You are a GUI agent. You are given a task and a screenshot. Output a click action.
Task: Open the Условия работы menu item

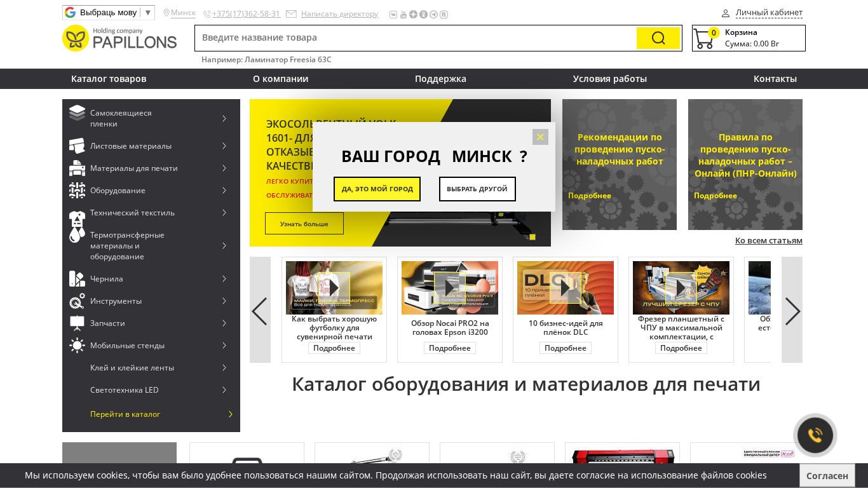pyautogui.click(x=610, y=79)
